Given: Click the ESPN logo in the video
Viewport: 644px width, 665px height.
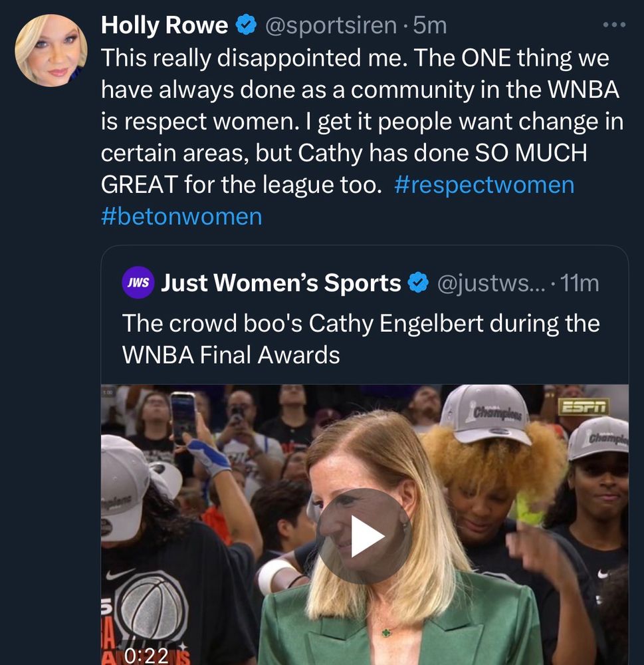Looking at the screenshot, I should click(583, 406).
